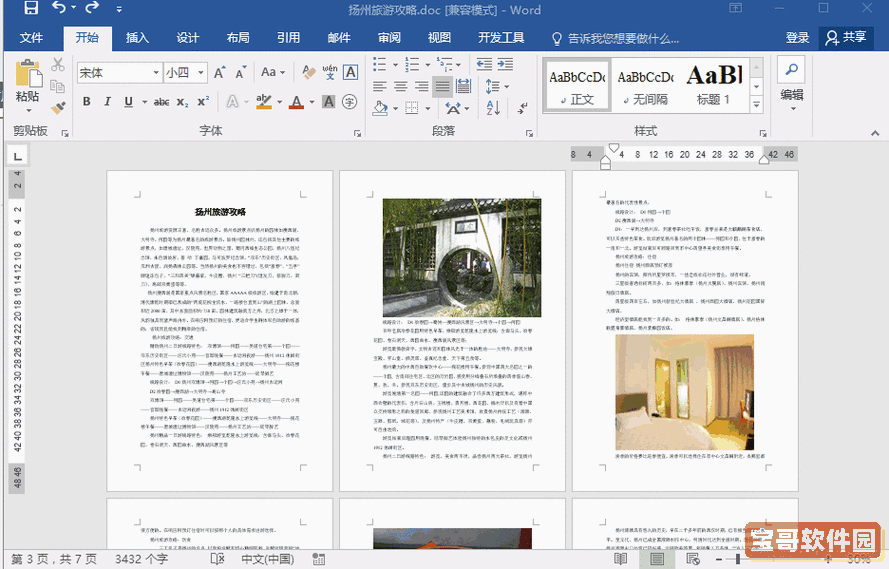Click the 粘贴 paste button

tap(27, 84)
